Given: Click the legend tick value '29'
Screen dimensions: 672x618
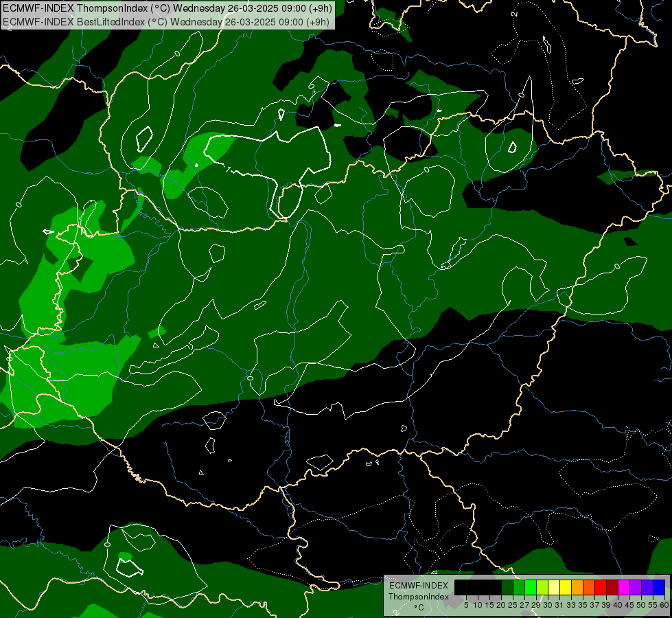Looking at the screenshot, I should 536,605.
